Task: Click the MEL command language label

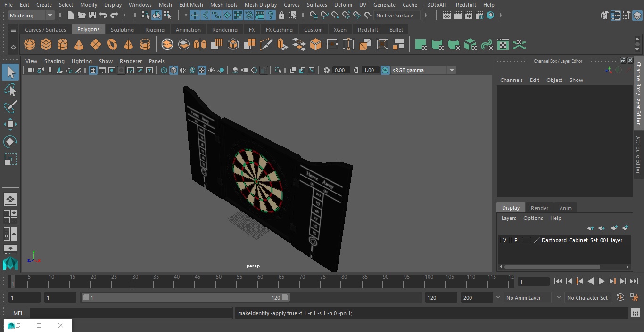Action: click(x=18, y=313)
